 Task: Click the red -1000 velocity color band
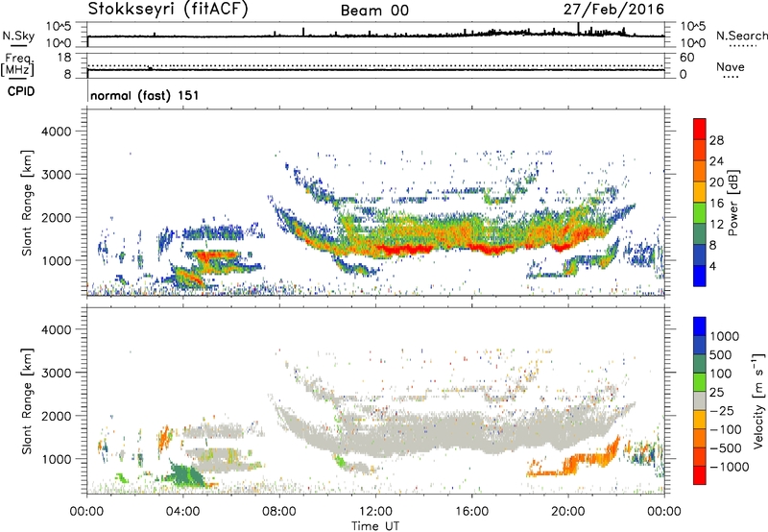(700, 475)
